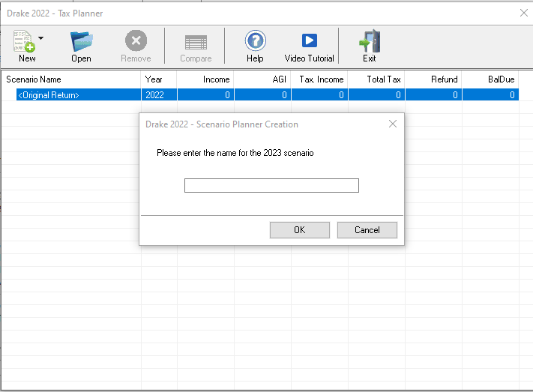Click the Year column header
Screen dimensions: 533x392
coord(159,79)
